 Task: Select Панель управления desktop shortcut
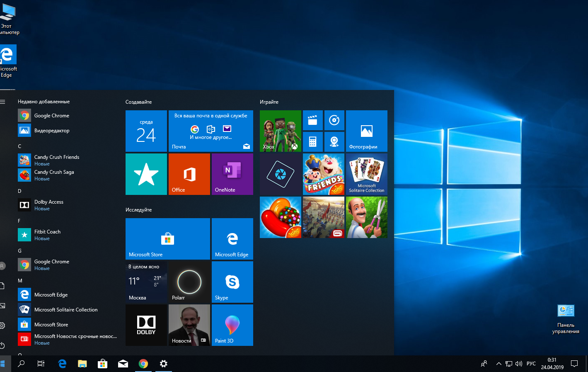click(x=566, y=319)
